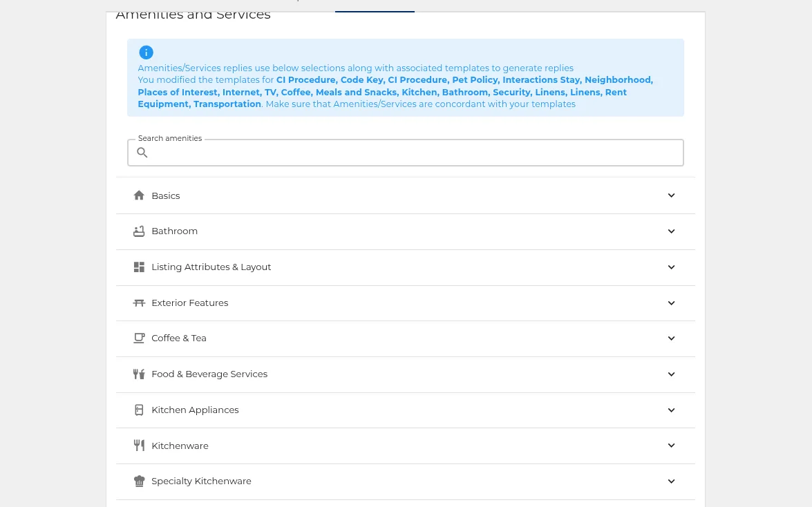Screen dimensions: 812x507
Task: Click the Kitchenware section label
Action: (180, 446)
